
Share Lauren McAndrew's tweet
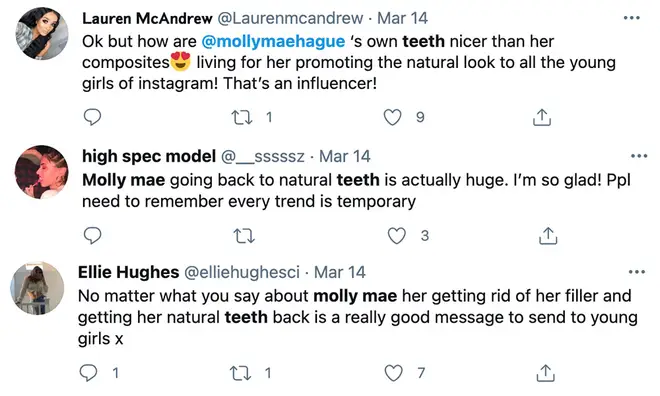pos(542,117)
